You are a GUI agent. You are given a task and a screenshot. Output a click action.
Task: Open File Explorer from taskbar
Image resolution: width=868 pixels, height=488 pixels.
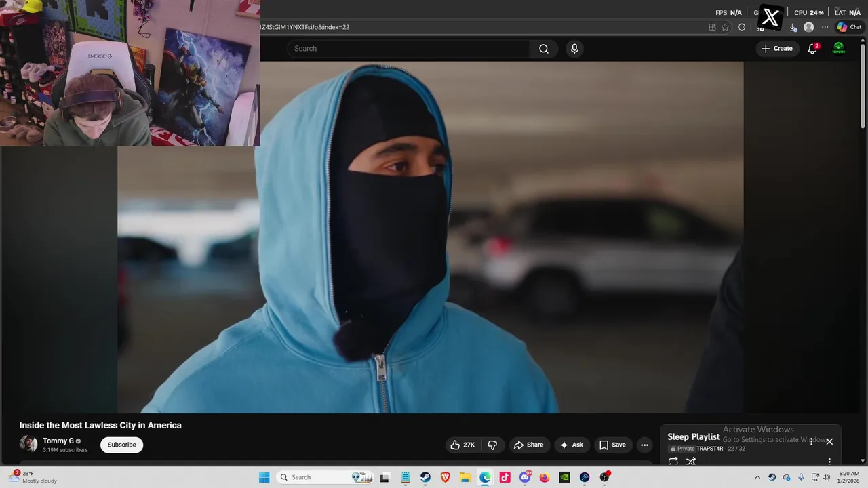click(x=465, y=477)
